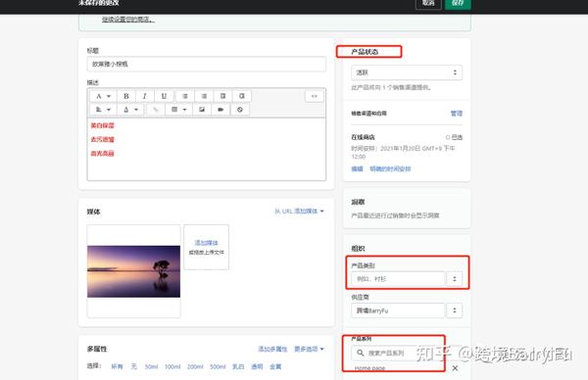Image resolution: width=588 pixels, height=380 pixels.
Task: Toggle underline formatting in description editor
Action: (164, 96)
